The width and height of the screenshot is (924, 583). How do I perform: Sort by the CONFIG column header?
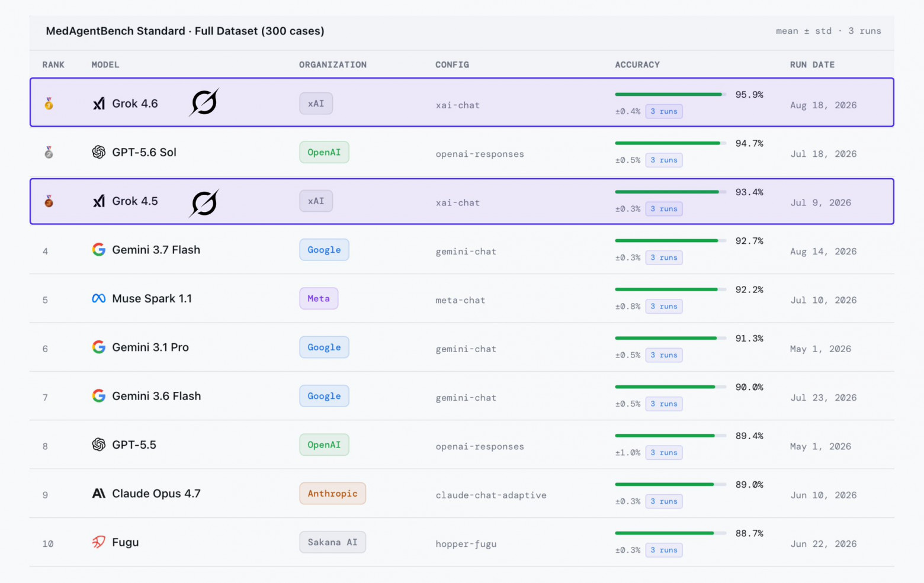452,65
